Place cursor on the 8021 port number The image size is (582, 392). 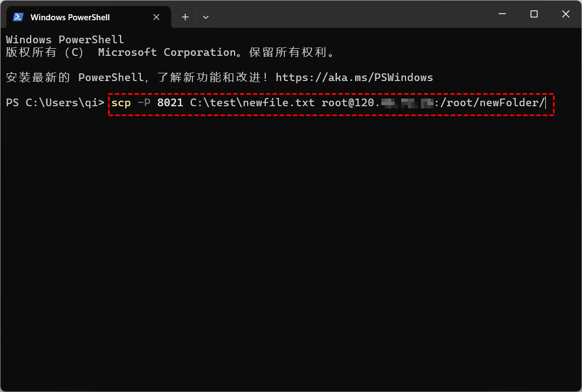(170, 102)
